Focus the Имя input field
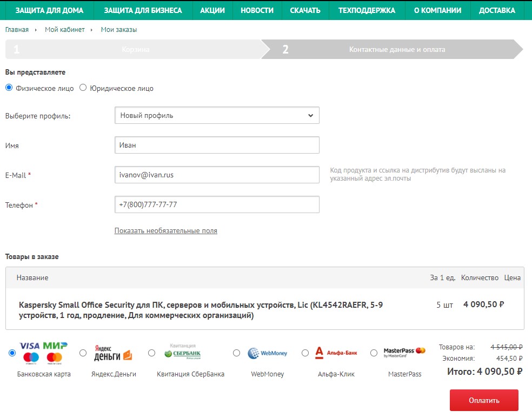Viewport: 532px width, 417px height. pyautogui.click(x=217, y=145)
